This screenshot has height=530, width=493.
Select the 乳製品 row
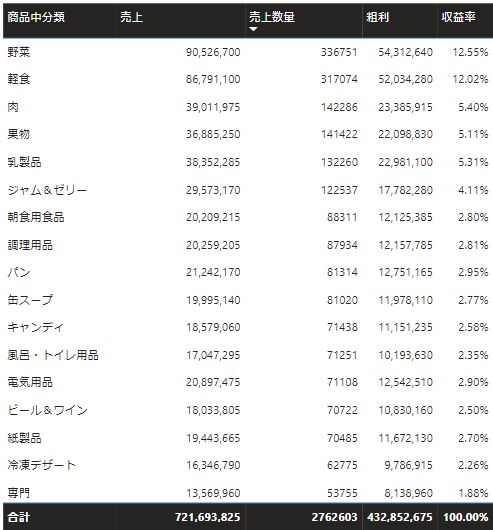pos(248,162)
